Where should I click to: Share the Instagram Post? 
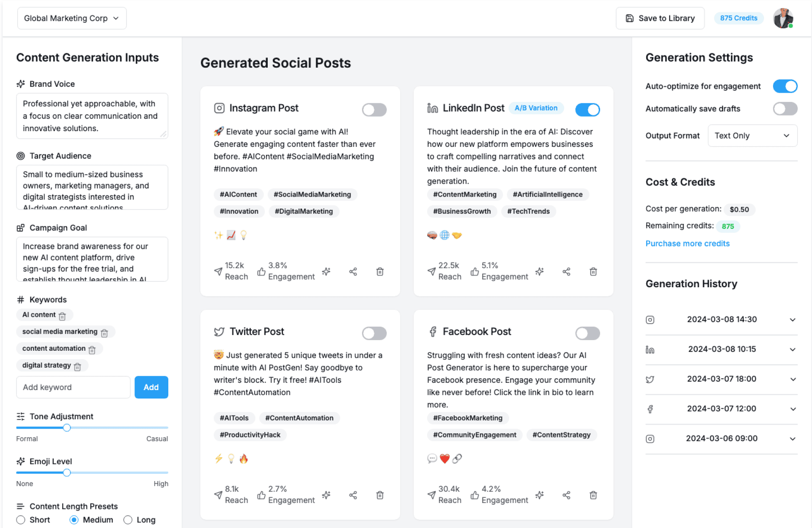[353, 272]
